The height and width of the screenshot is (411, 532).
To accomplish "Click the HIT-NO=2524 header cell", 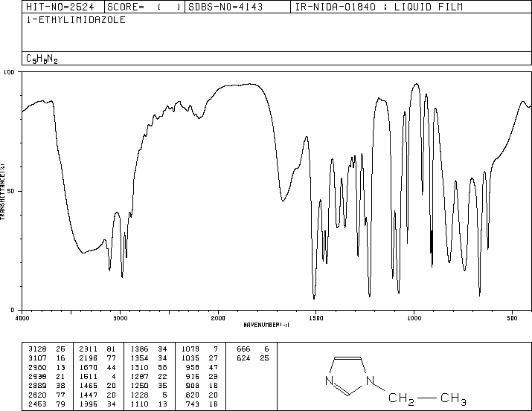I will pos(63,7).
